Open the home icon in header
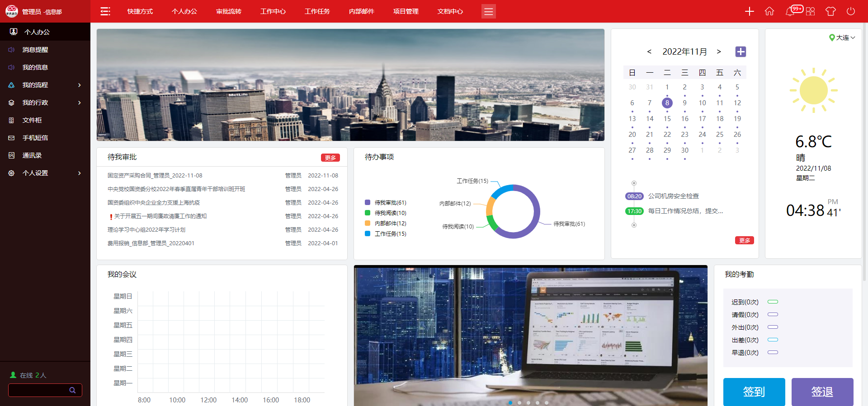The height and width of the screenshot is (406, 868). pos(769,11)
